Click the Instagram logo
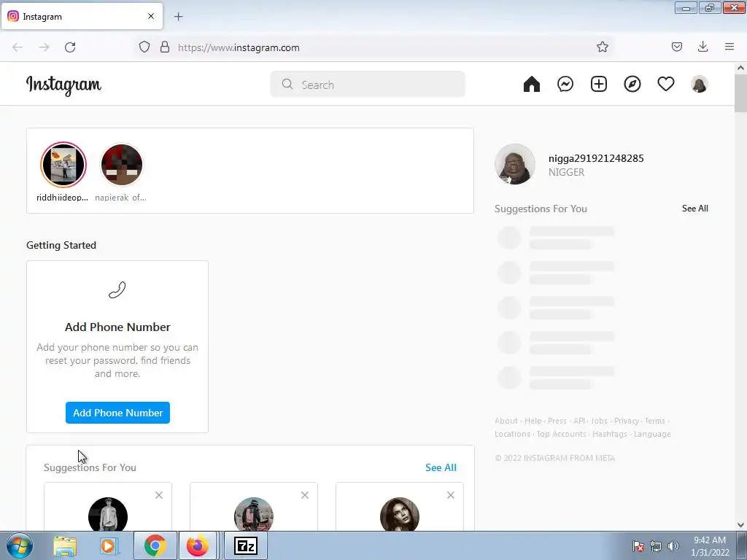747x560 pixels. [x=63, y=85]
